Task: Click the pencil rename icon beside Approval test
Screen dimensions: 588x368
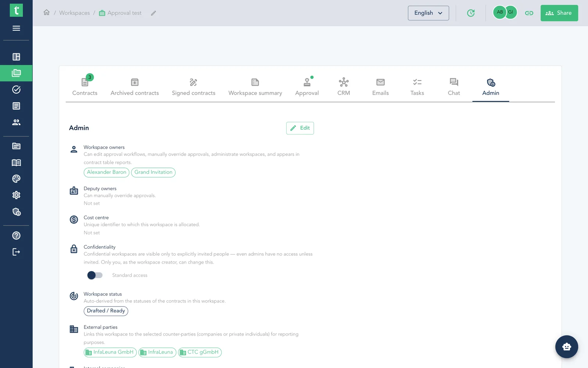Action: pos(154,13)
